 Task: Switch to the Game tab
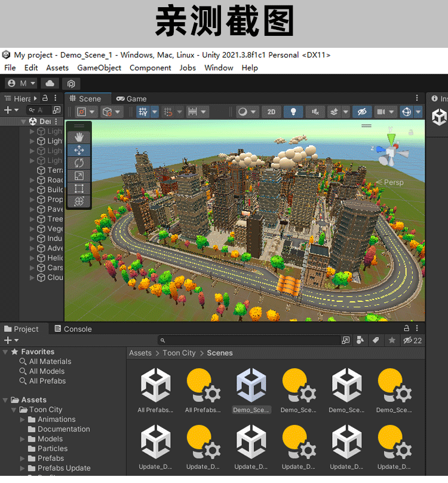[131, 99]
